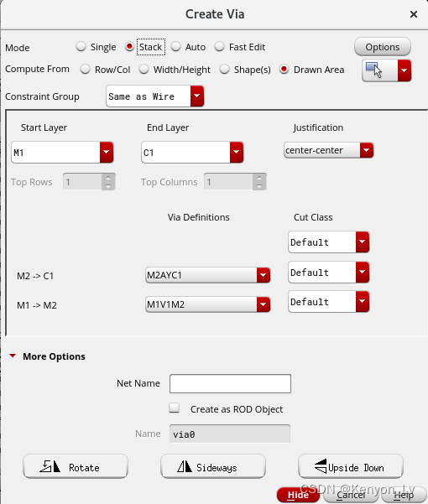Select Row/Col compute option
428x504 pixels.
tap(85, 69)
